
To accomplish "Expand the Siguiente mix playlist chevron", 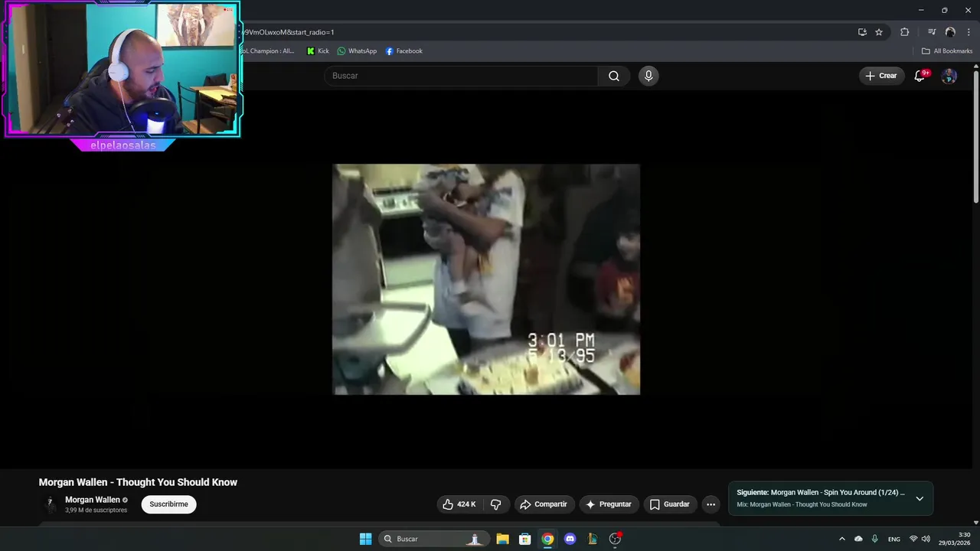I will pos(920,498).
